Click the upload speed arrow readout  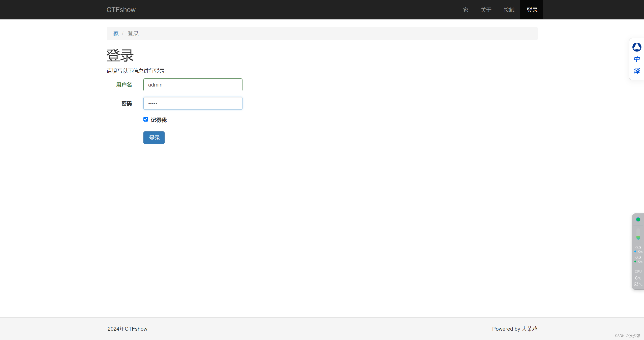pyautogui.click(x=638, y=249)
